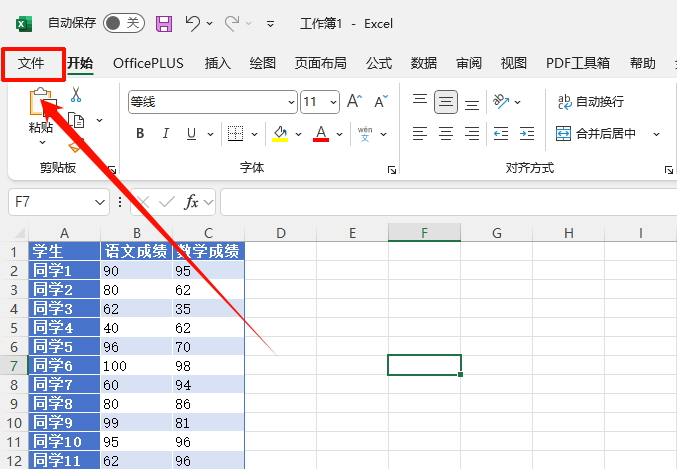This screenshot has height=469, width=677.
Task: Open the 文件 tab
Action: [31, 63]
